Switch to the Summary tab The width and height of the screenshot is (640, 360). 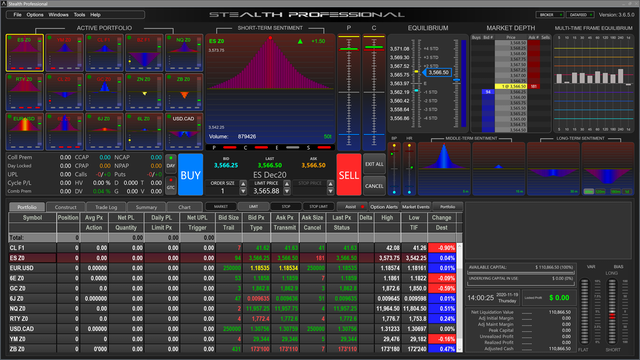(146, 207)
